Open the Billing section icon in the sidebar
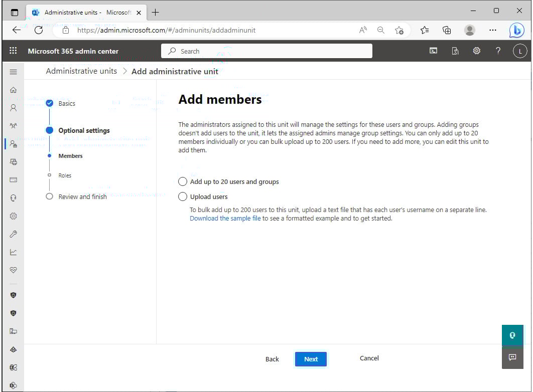Image resolution: width=533 pixels, height=392 pixels. click(14, 179)
